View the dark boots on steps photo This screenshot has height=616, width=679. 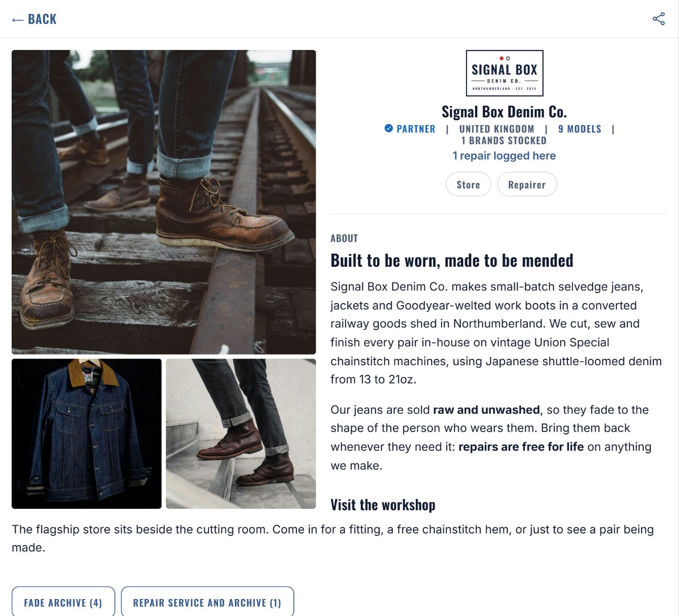[241, 434]
